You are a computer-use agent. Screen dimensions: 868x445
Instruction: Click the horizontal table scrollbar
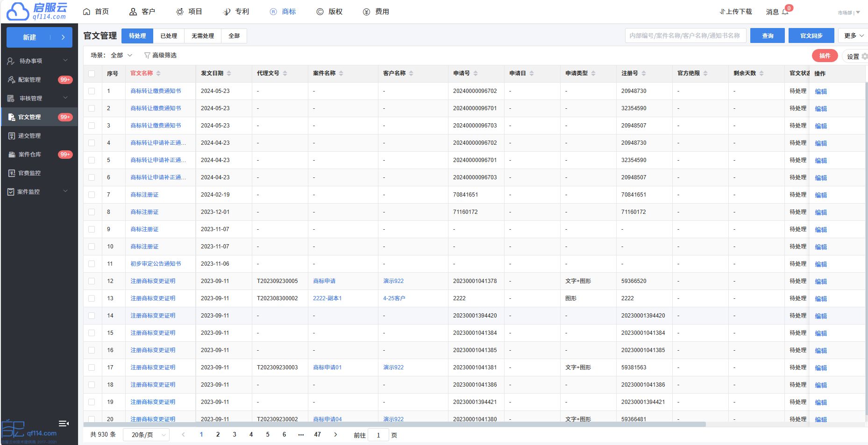click(395, 424)
